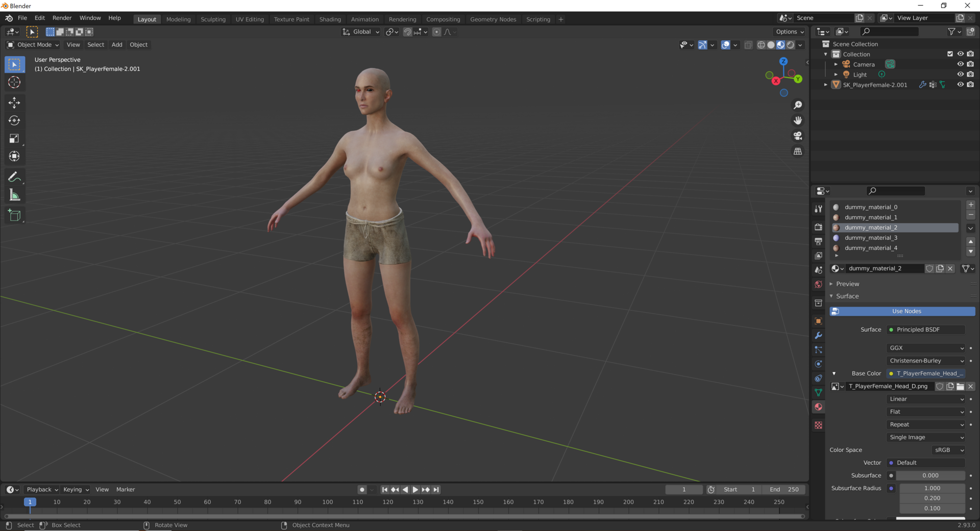
Task: Select the Annotate tool
Action: click(x=14, y=177)
